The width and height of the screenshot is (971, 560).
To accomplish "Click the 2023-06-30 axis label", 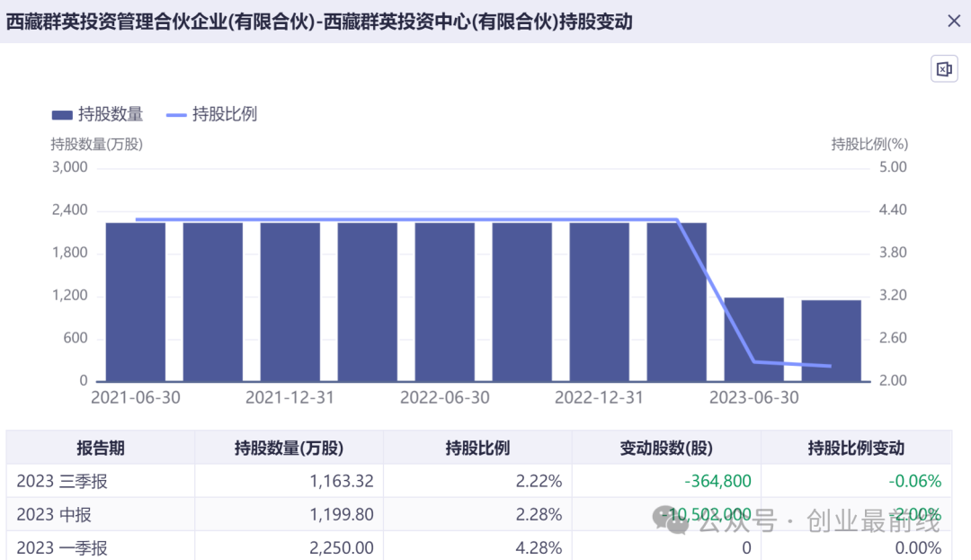I will click(x=753, y=398).
